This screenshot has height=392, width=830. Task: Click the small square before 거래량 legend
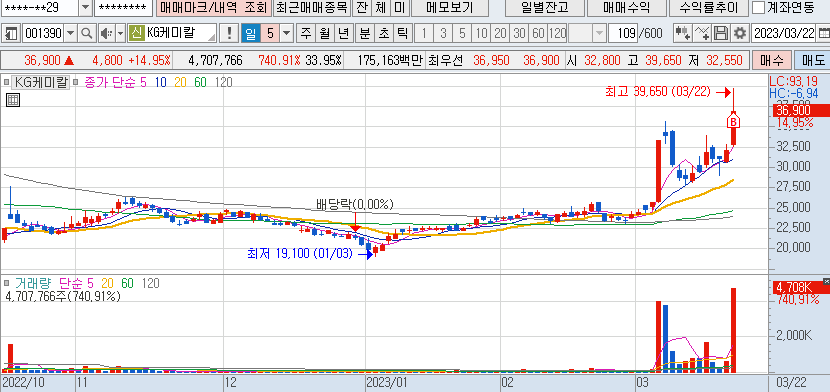(x=6, y=284)
